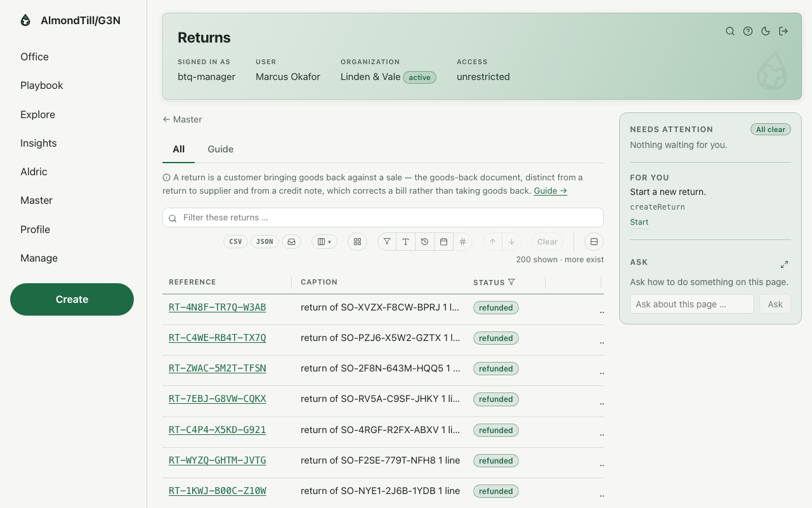Expand the Ask panel with arrows icon
This screenshot has width=812, height=508.
coord(785,264)
